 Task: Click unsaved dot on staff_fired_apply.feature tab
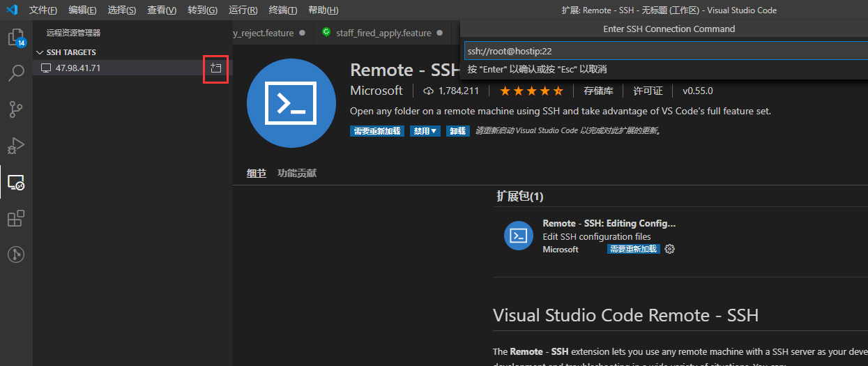click(439, 33)
